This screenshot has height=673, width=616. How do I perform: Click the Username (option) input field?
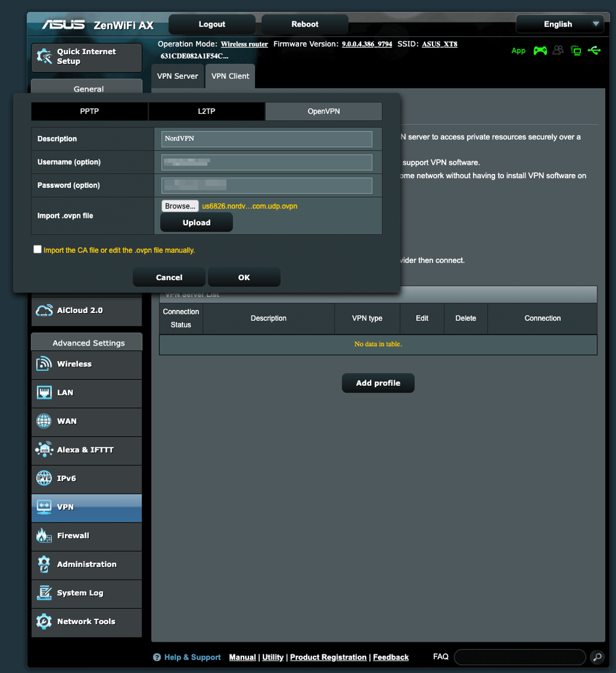click(x=266, y=162)
